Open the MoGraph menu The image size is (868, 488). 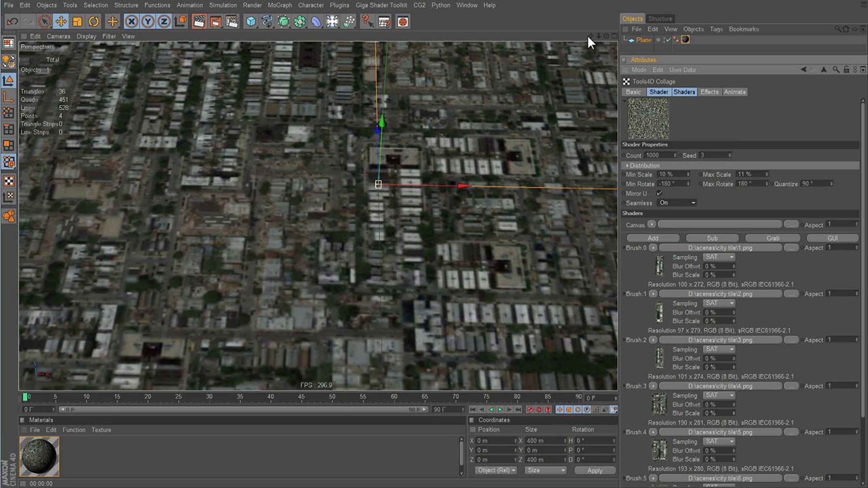(x=280, y=5)
